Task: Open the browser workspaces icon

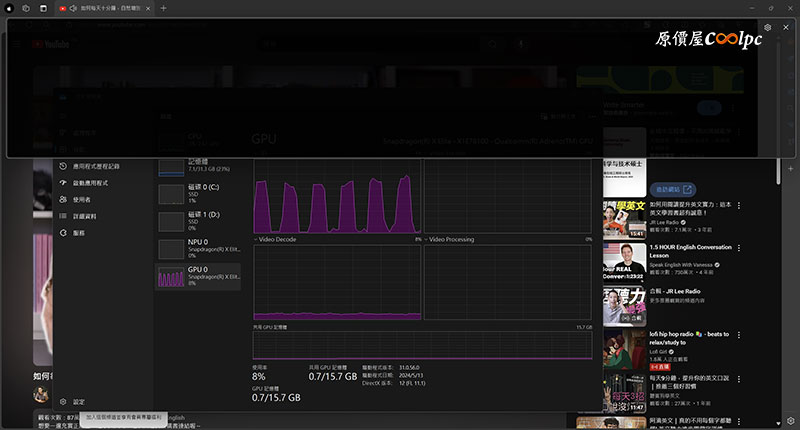Action: pyautogui.click(x=26, y=8)
